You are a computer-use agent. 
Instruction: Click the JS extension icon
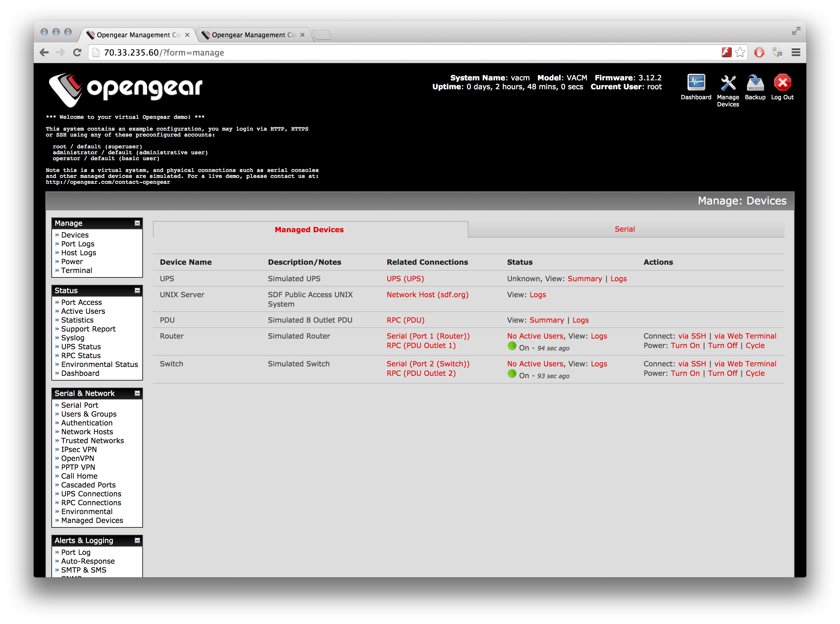[777, 52]
